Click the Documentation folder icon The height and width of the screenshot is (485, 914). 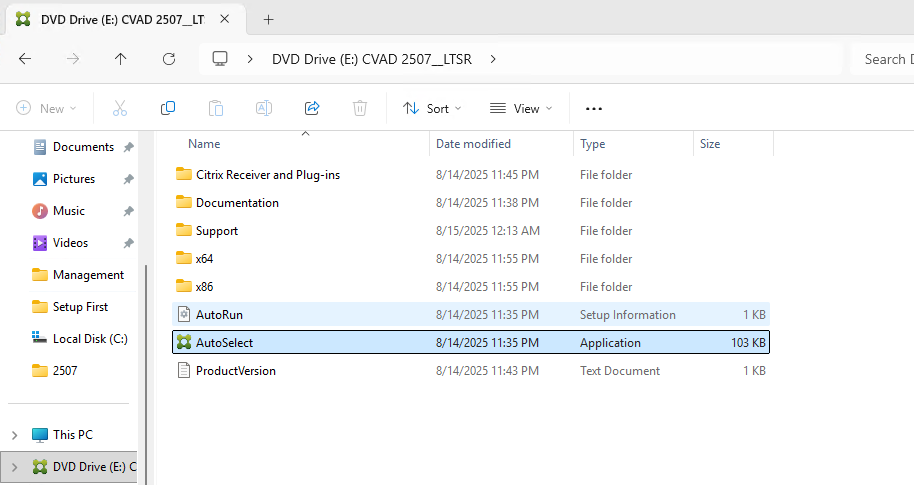tap(184, 202)
